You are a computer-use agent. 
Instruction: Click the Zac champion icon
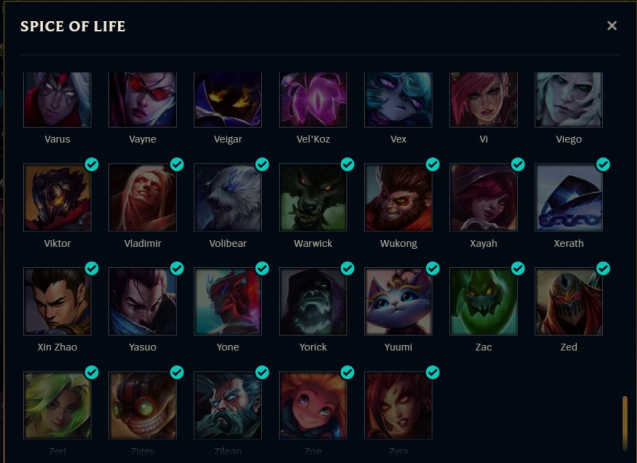click(483, 301)
